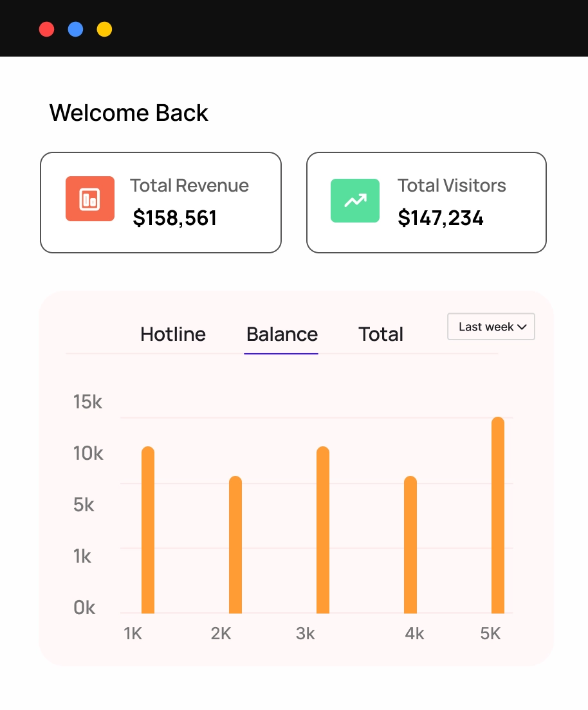The image size is (588, 710).
Task: Select the tallest 5K bar
Action: (498, 515)
